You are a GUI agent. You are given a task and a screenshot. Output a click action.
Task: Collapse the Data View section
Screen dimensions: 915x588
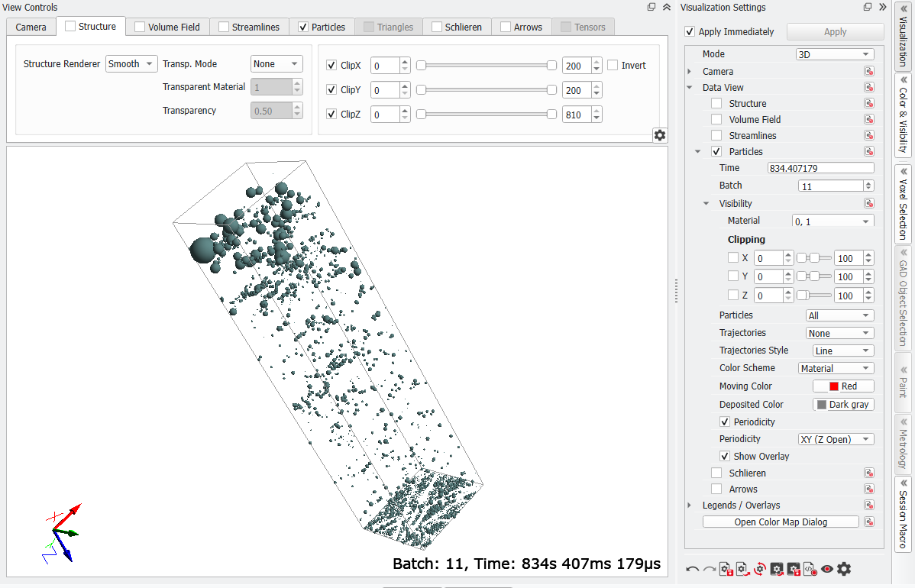tap(690, 88)
